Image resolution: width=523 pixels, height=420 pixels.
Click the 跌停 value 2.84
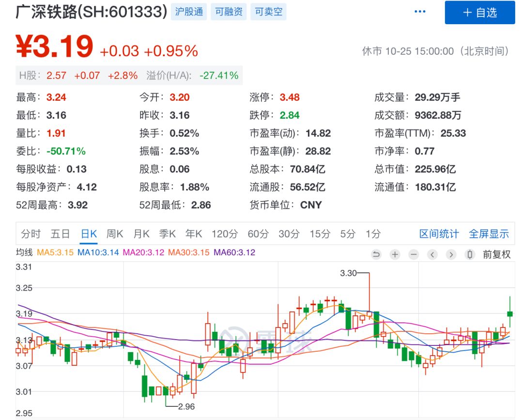point(290,115)
